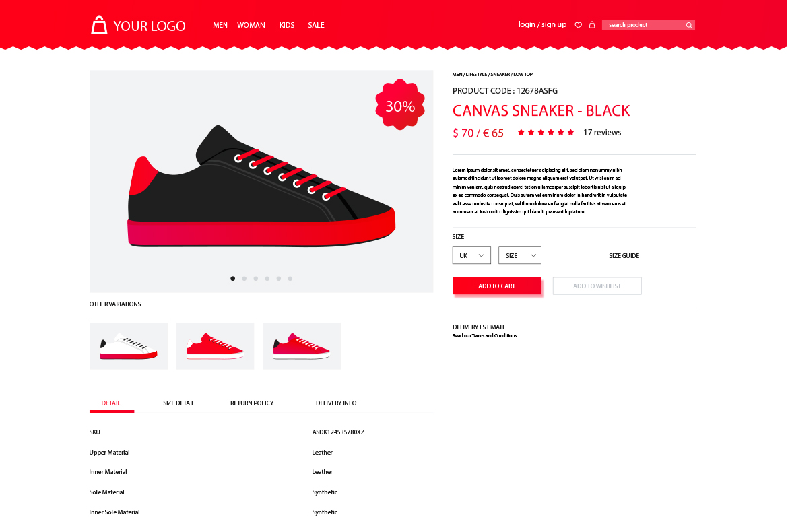Click the ADD TO CART button

click(x=496, y=286)
